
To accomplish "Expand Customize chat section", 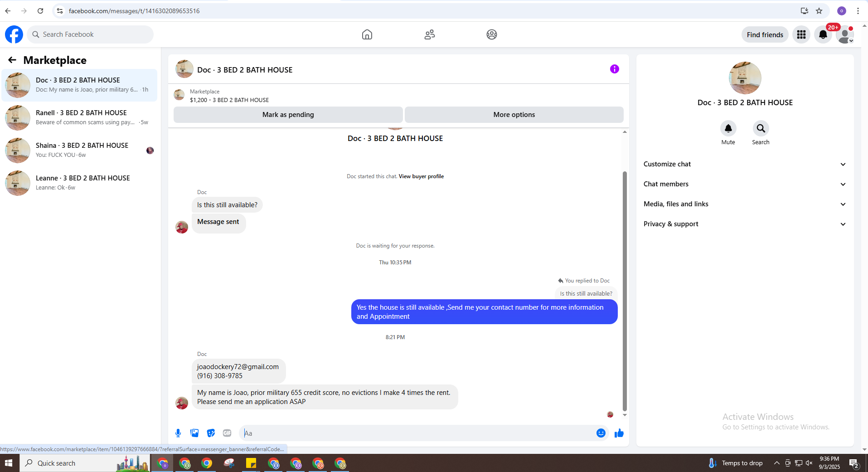I will point(745,164).
